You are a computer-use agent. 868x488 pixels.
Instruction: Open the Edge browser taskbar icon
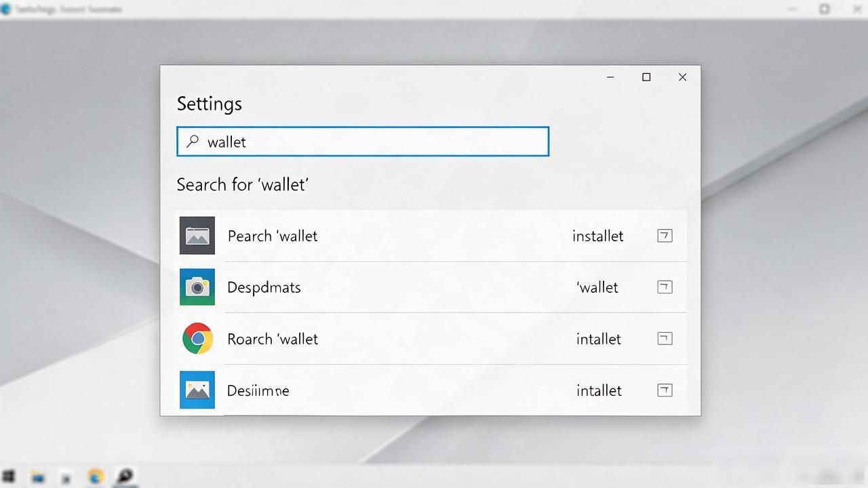96,477
